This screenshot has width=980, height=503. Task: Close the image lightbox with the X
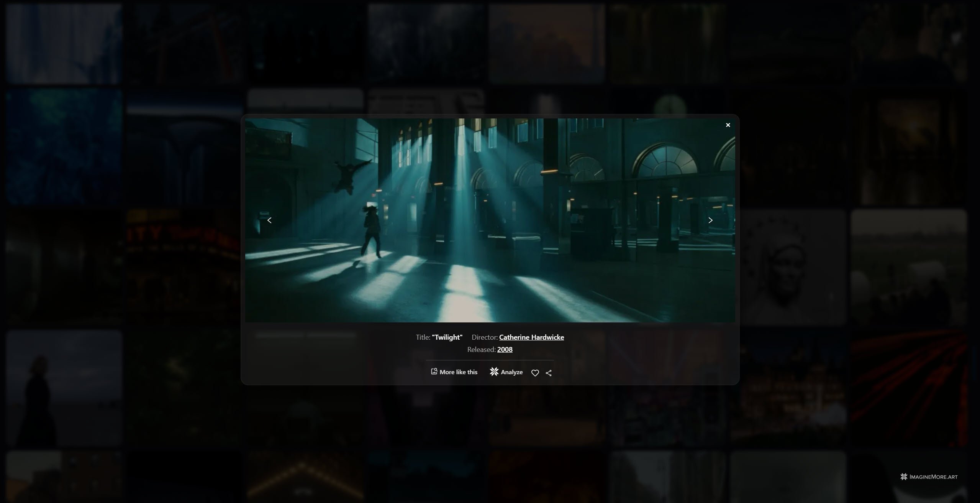(728, 125)
